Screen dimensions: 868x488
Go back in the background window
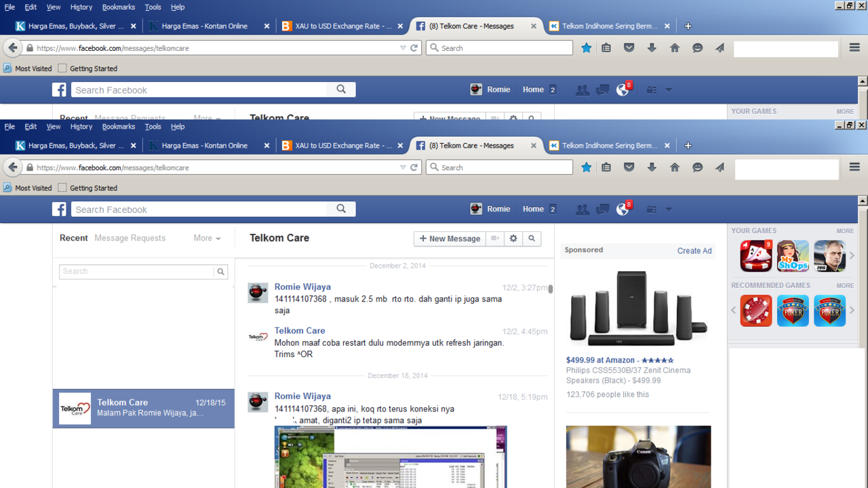(13, 48)
